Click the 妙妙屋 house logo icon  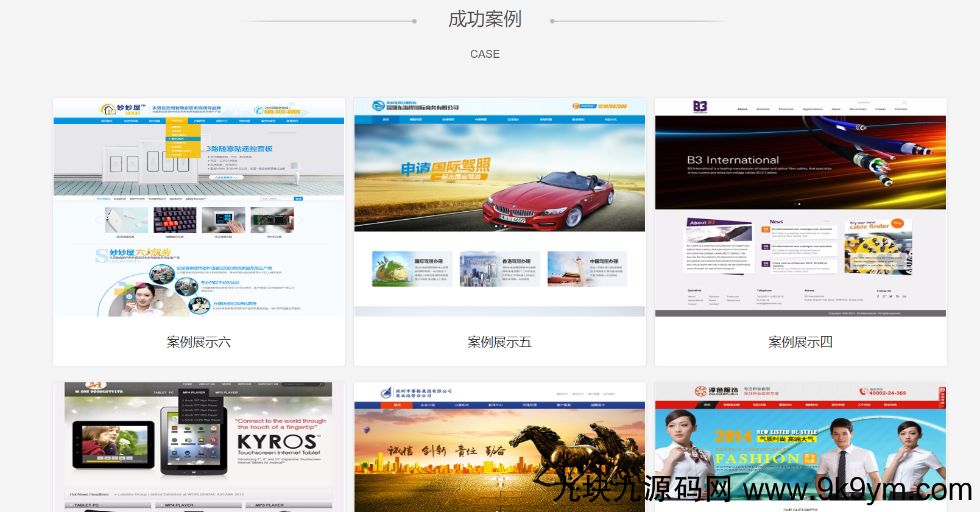click(x=108, y=109)
